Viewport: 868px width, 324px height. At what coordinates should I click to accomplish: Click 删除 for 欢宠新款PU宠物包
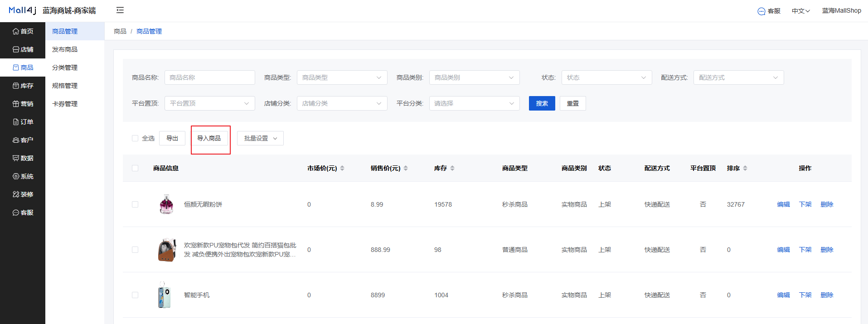827,250
